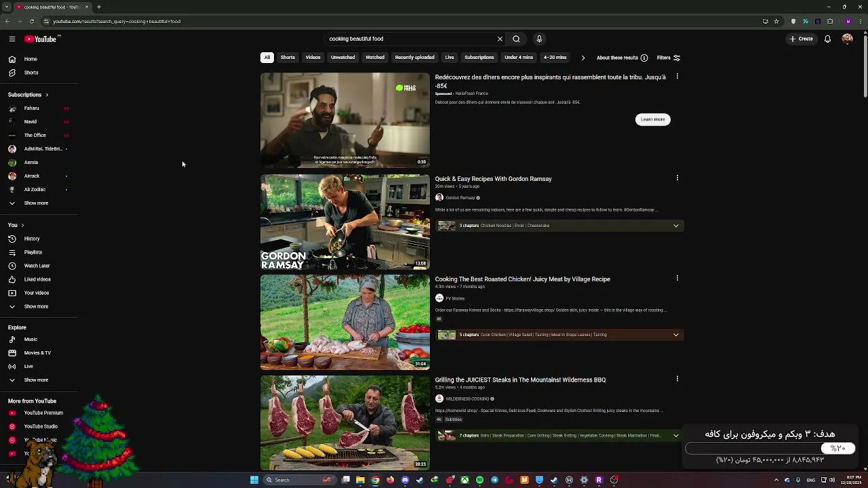Select the Live filter chip

(450, 58)
